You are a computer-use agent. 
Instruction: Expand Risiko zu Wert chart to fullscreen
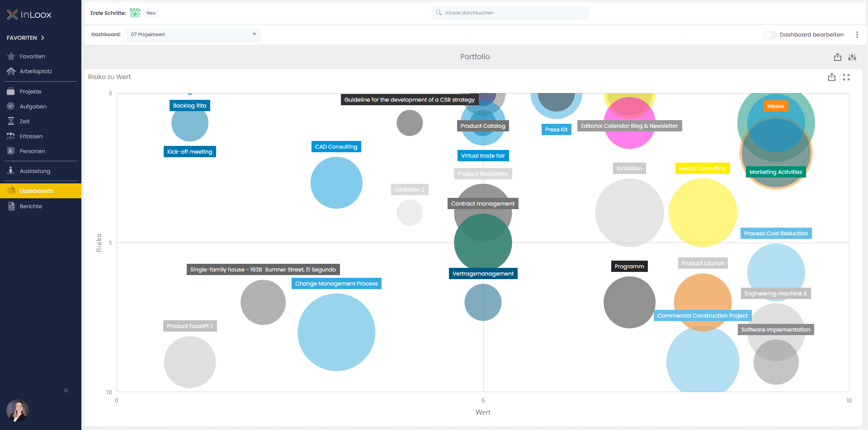click(x=846, y=77)
